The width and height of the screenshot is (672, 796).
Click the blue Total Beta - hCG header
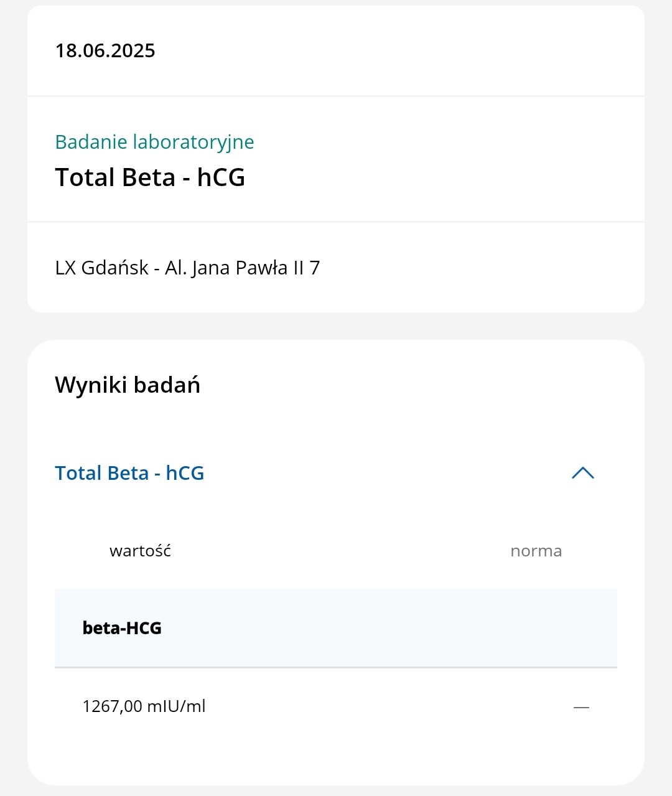point(129,473)
